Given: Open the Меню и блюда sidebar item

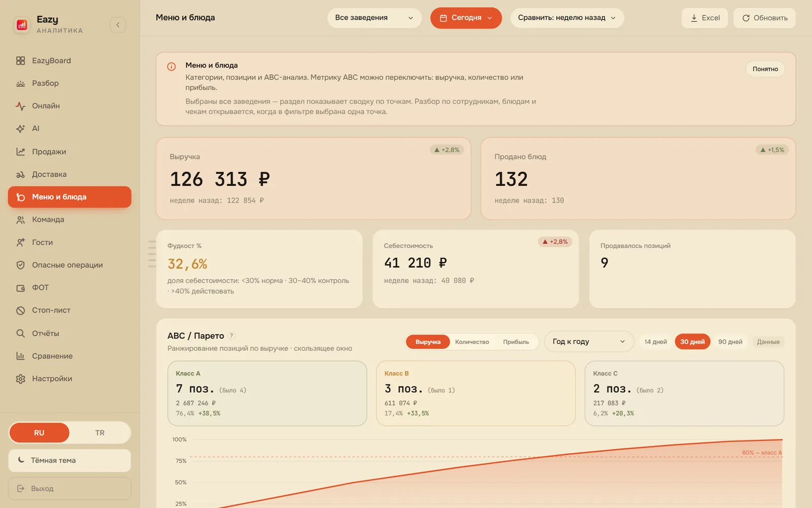Looking at the screenshot, I should (70, 197).
